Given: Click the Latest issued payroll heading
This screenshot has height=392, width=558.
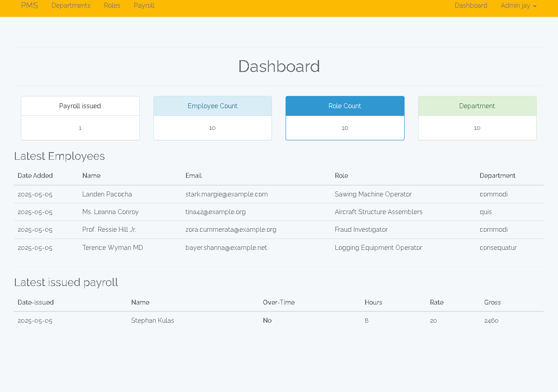Looking at the screenshot, I should point(66,282).
